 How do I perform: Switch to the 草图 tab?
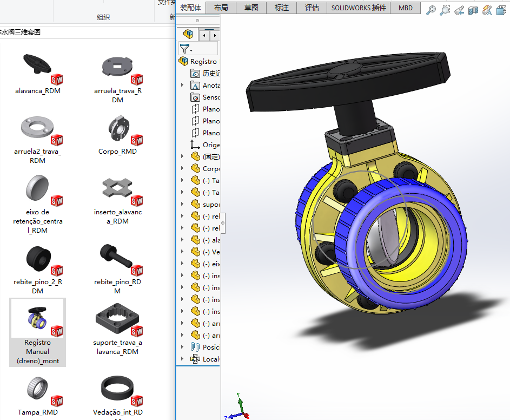click(x=251, y=8)
